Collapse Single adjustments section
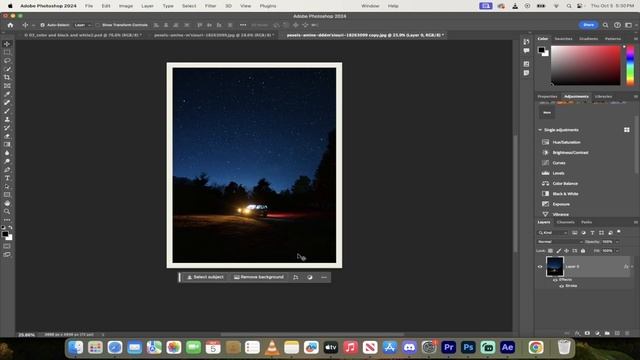640x360 pixels. pyautogui.click(x=540, y=130)
